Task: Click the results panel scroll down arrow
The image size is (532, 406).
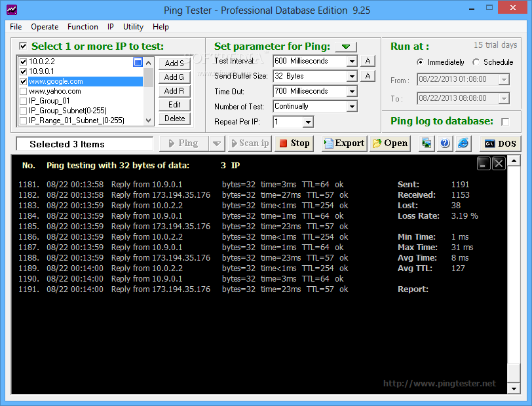Action: point(514,389)
